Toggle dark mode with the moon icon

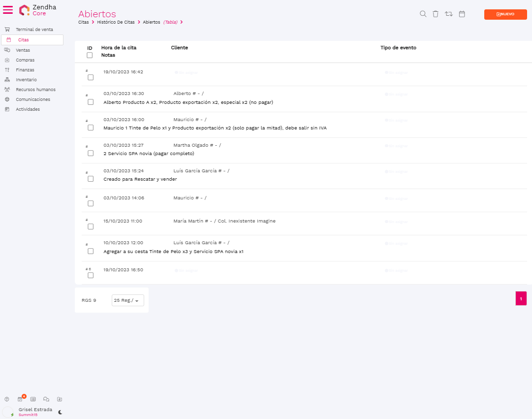tap(60, 412)
